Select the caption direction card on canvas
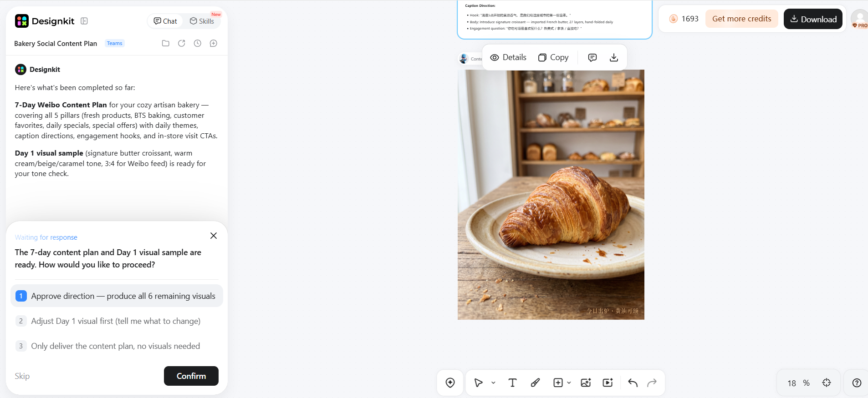 (555, 20)
